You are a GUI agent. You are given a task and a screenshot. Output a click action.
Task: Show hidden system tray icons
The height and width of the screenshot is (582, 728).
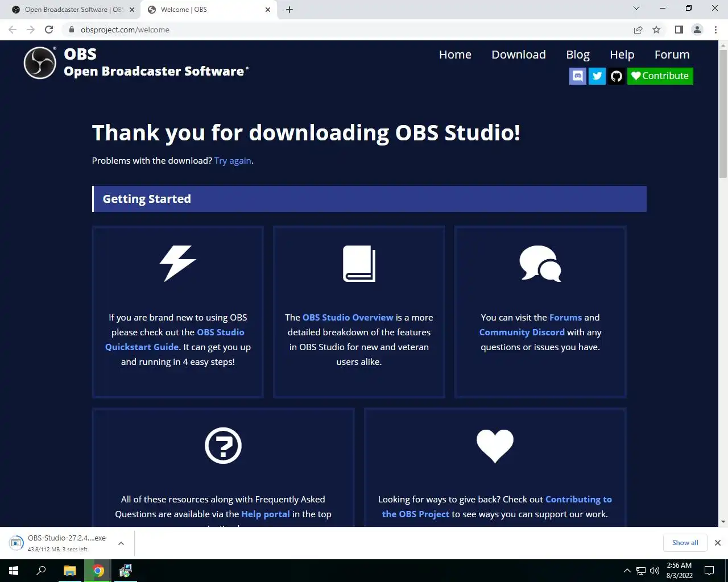[x=627, y=571]
